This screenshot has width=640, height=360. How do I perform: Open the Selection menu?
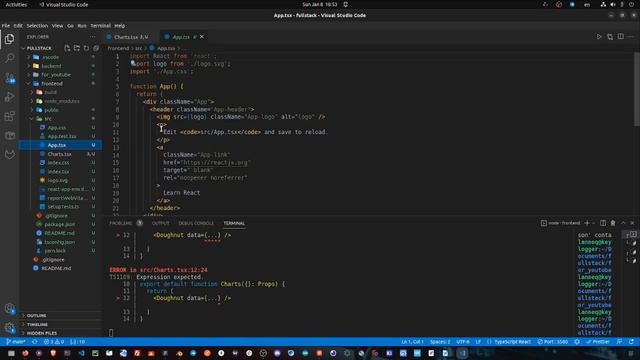click(x=37, y=25)
